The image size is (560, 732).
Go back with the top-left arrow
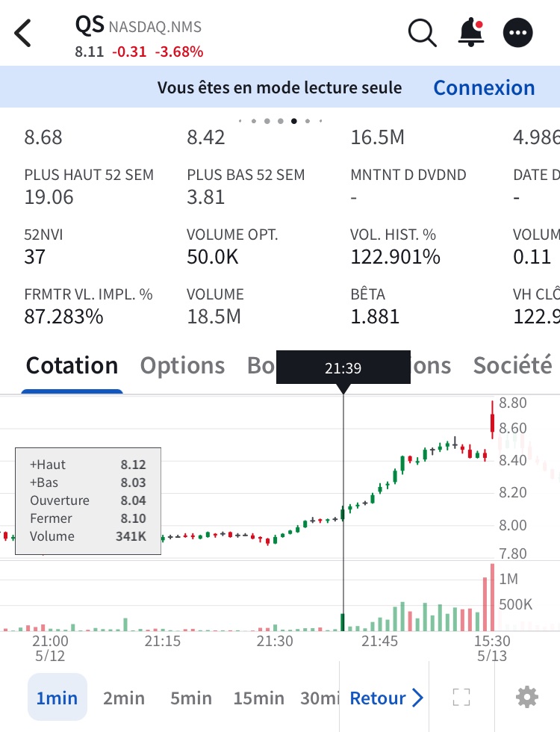22,33
